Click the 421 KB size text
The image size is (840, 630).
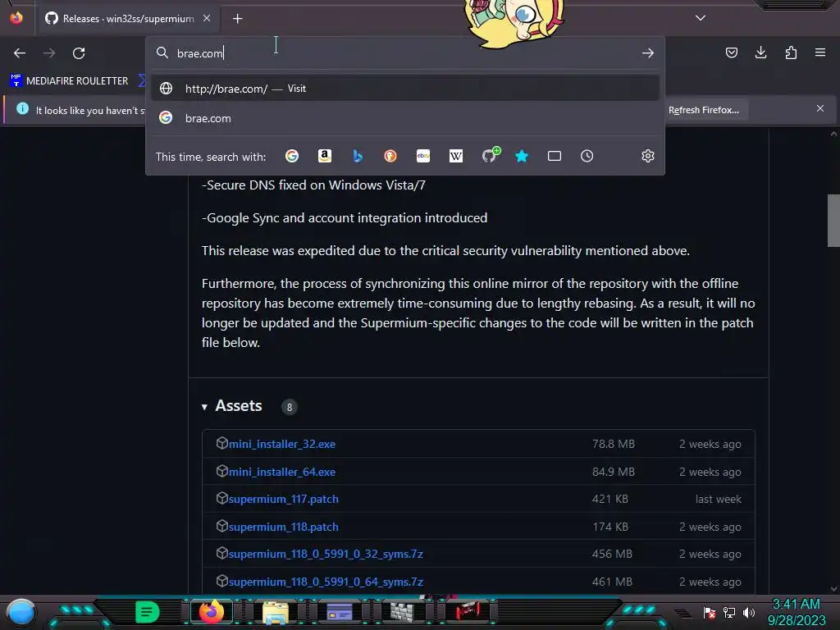(610, 500)
